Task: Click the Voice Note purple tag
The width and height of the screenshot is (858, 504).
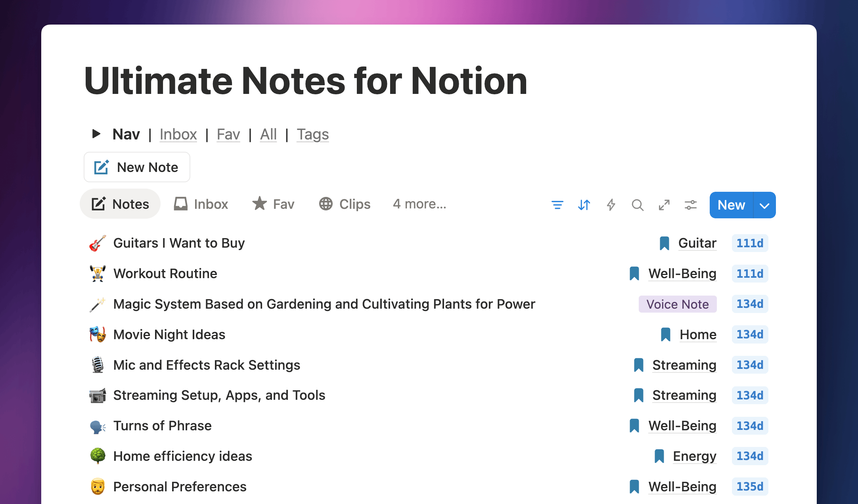Action: pyautogui.click(x=677, y=304)
